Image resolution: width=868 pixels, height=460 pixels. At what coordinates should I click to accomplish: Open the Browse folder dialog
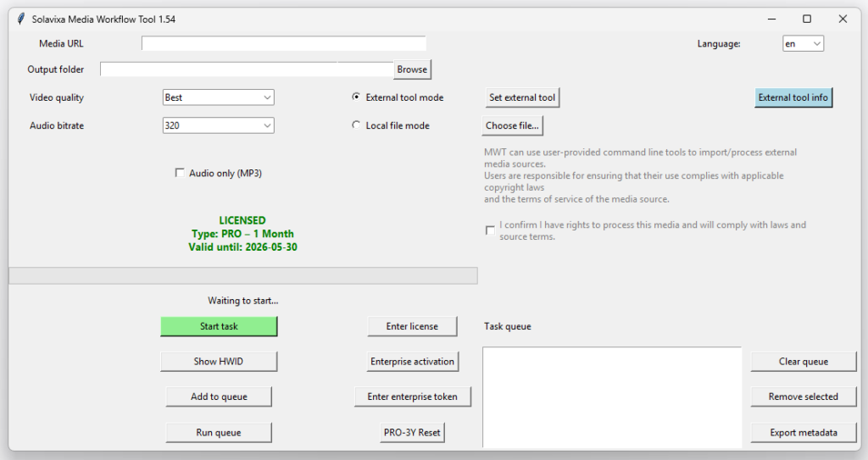(x=412, y=69)
